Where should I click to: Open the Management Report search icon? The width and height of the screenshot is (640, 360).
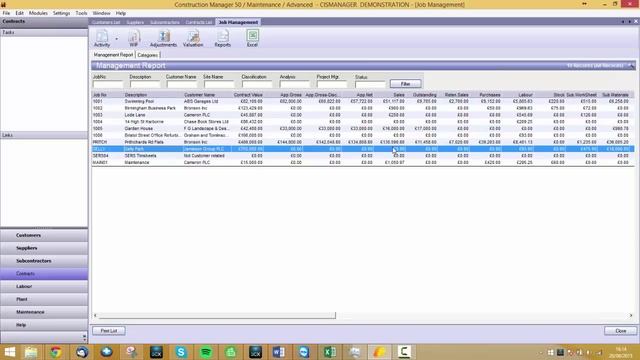coord(631,66)
